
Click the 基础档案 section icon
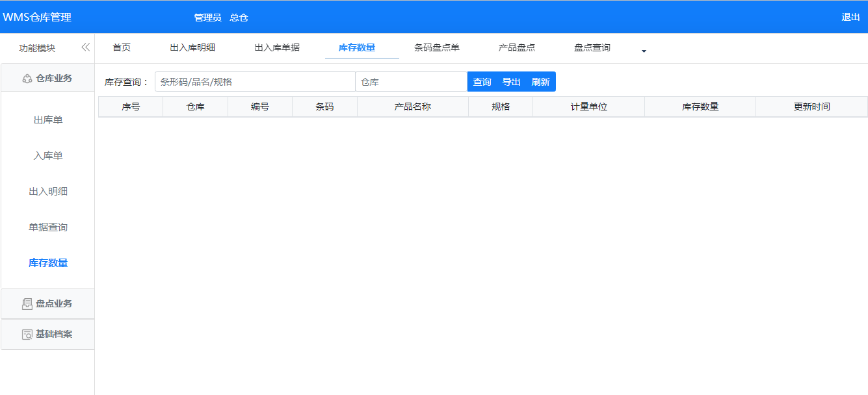27,335
